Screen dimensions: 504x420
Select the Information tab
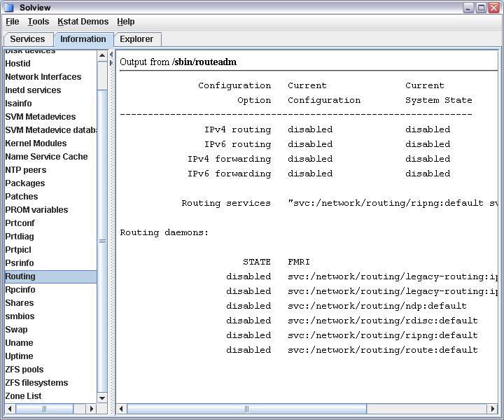coord(83,39)
